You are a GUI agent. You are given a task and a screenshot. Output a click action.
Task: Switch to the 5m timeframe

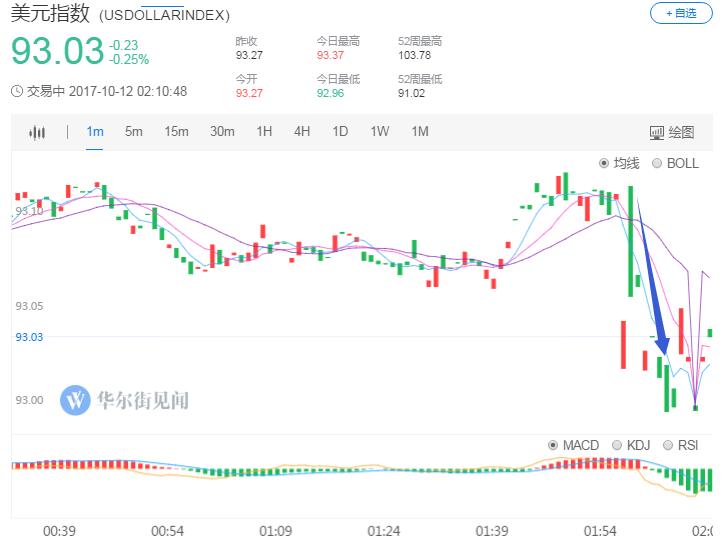[134, 132]
